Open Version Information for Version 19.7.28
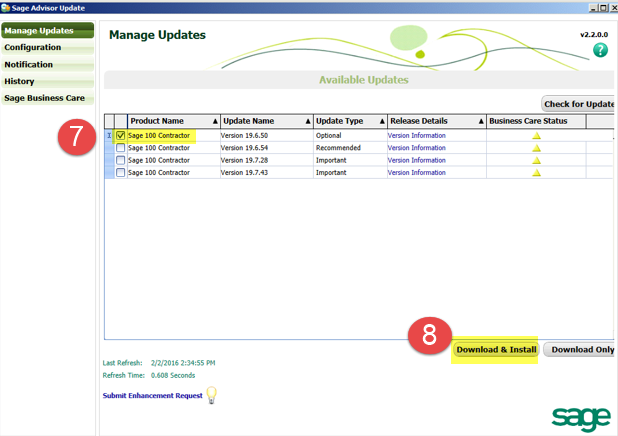 point(417,160)
